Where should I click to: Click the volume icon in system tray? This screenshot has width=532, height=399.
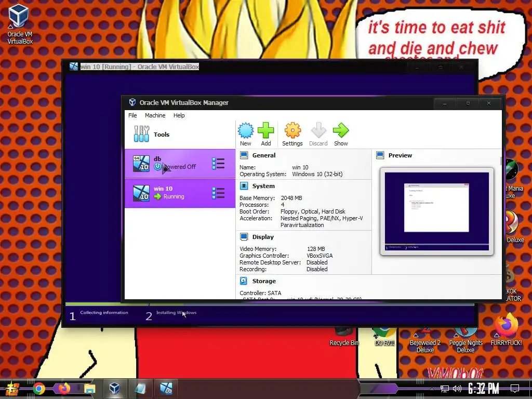click(x=457, y=389)
